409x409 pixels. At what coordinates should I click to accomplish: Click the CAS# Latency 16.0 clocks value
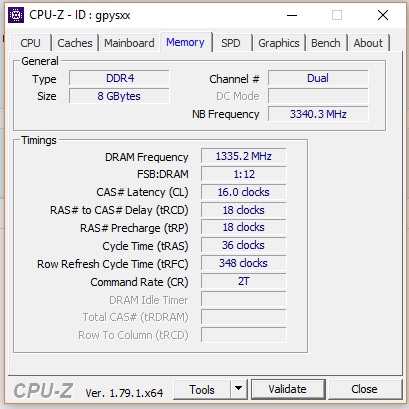(244, 192)
